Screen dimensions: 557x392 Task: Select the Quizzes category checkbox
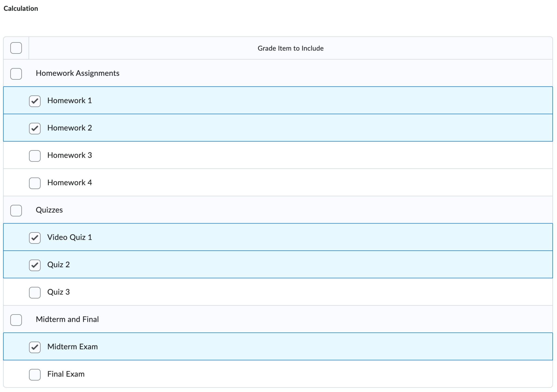coord(16,210)
